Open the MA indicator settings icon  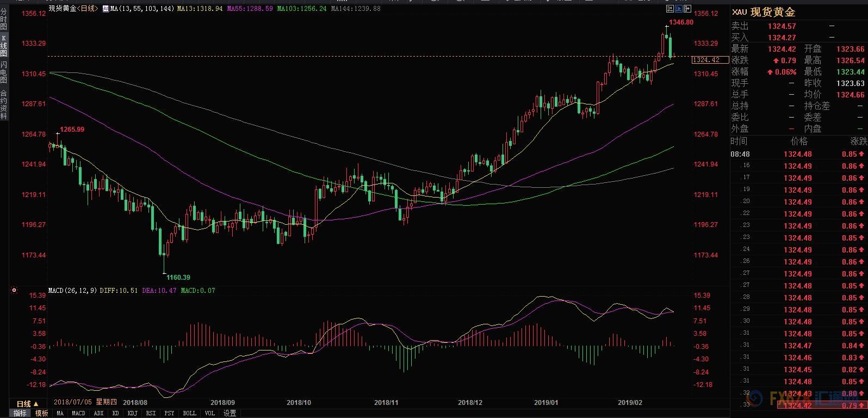(106, 9)
